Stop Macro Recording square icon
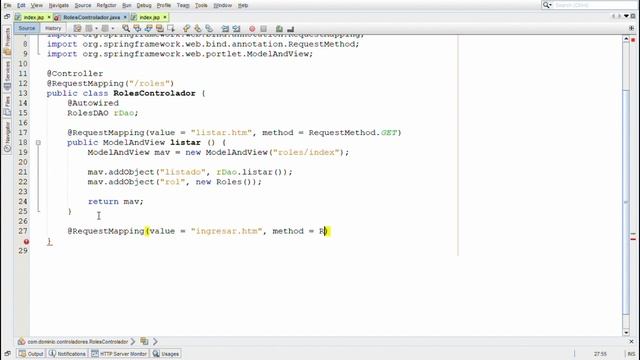This screenshot has width=640, height=360. click(x=264, y=29)
